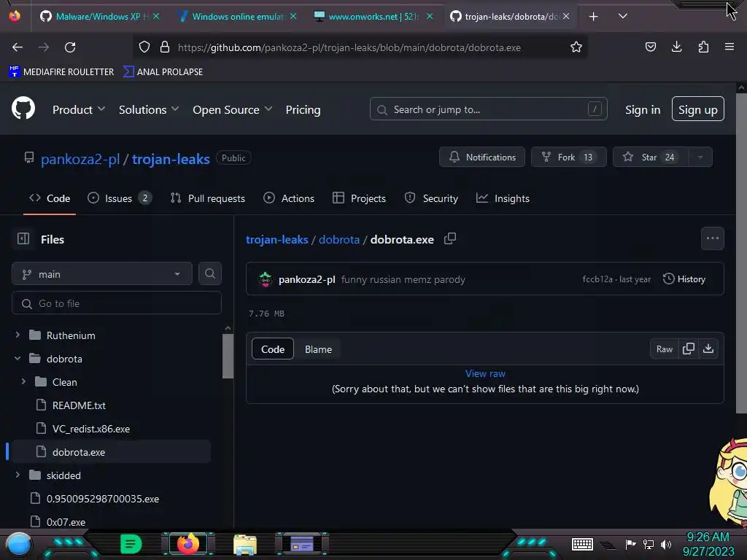Open the green notes app in taskbar
The height and width of the screenshot is (560, 747).
coord(131,544)
